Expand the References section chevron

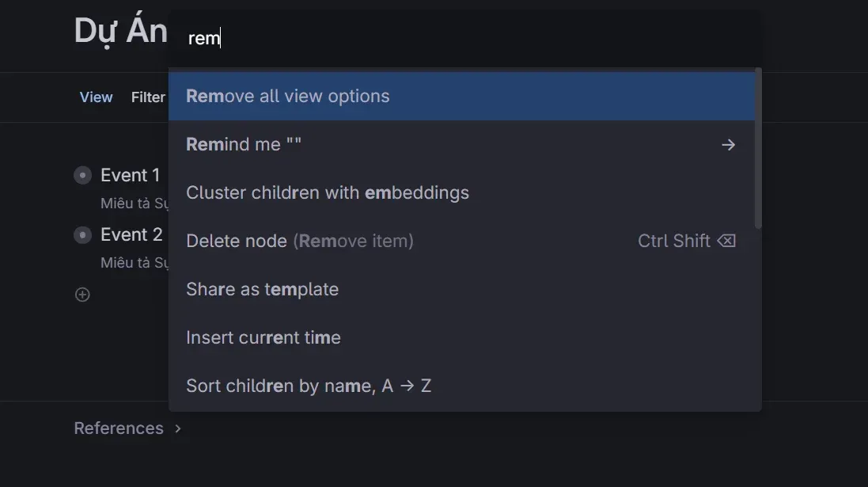point(178,428)
